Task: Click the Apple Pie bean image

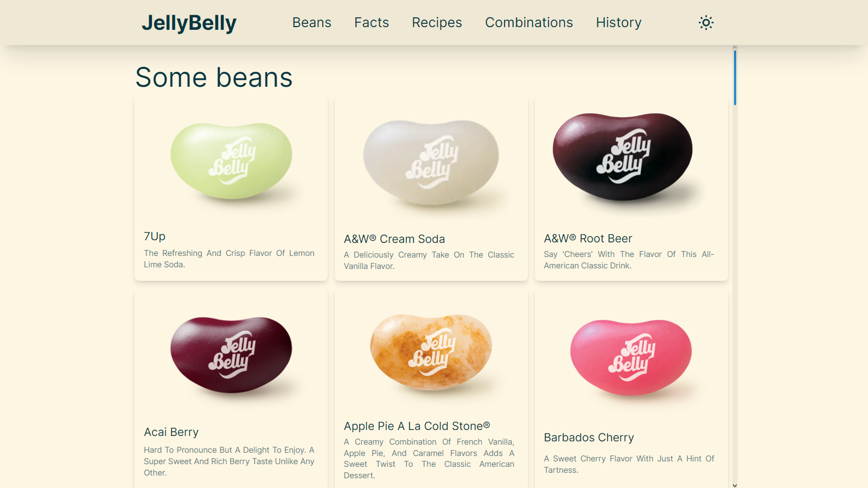Action: pyautogui.click(x=431, y=352)
